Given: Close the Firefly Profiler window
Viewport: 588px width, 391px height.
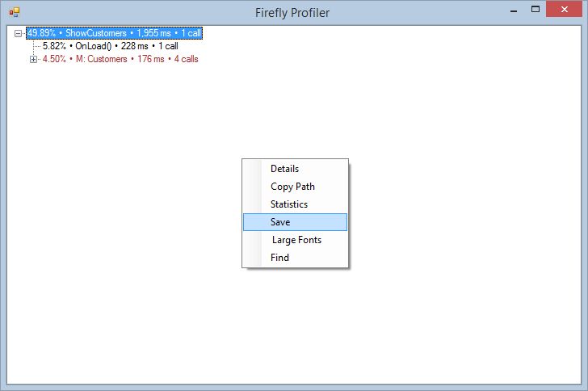Looking at the screenshot, I should (x=564, y=10).
